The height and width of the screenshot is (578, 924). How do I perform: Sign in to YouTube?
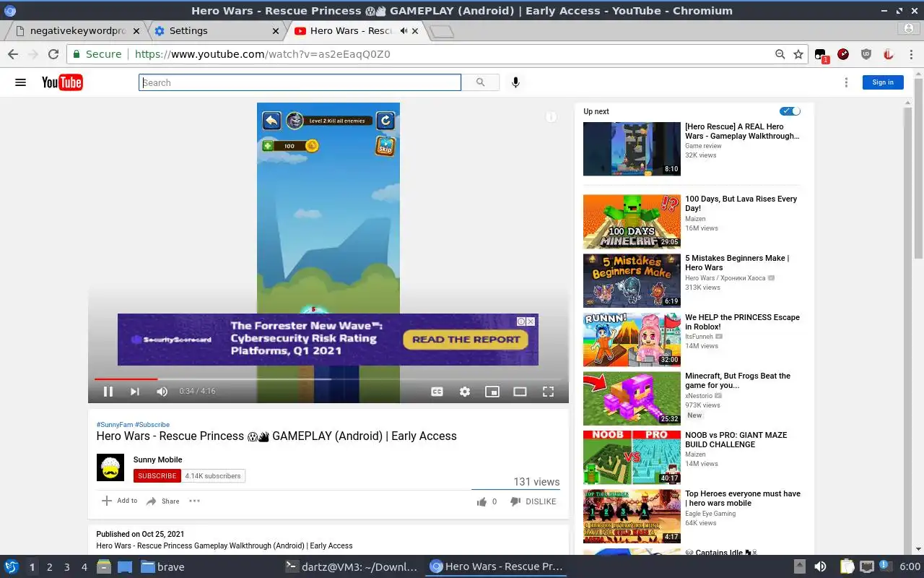(x=883, y=82)
